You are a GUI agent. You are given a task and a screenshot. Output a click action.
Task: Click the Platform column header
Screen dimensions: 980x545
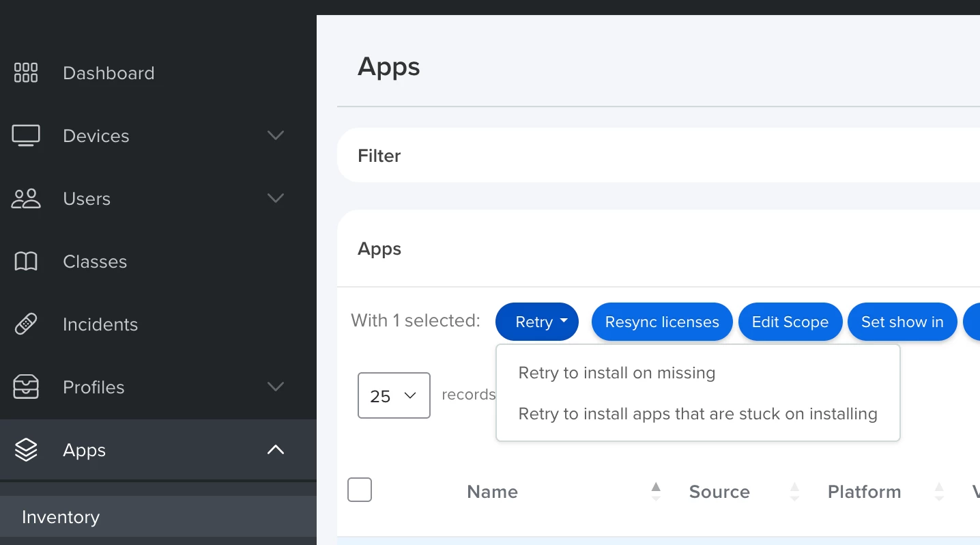[x=864, y=492]
